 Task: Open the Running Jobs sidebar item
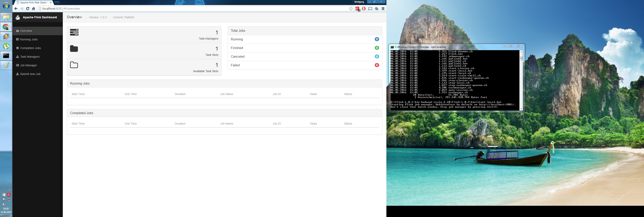[29, 39]
